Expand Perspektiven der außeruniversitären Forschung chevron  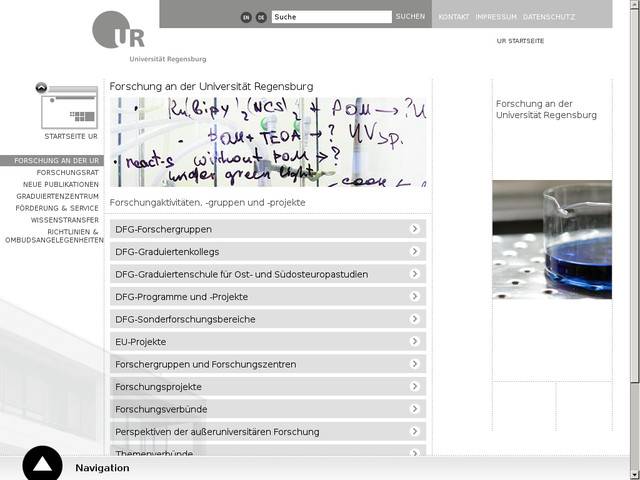click(414, 431)
